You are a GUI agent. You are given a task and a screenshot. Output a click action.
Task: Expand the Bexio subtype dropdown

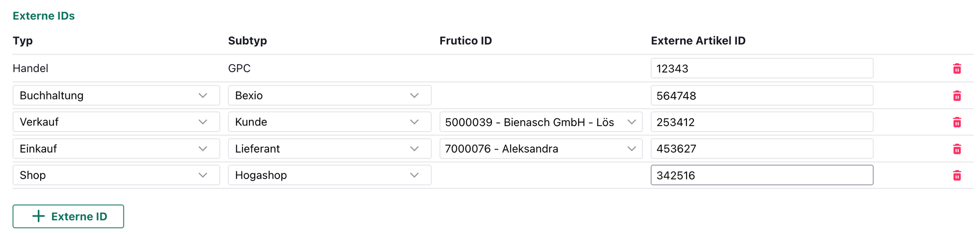coord(329,96)
